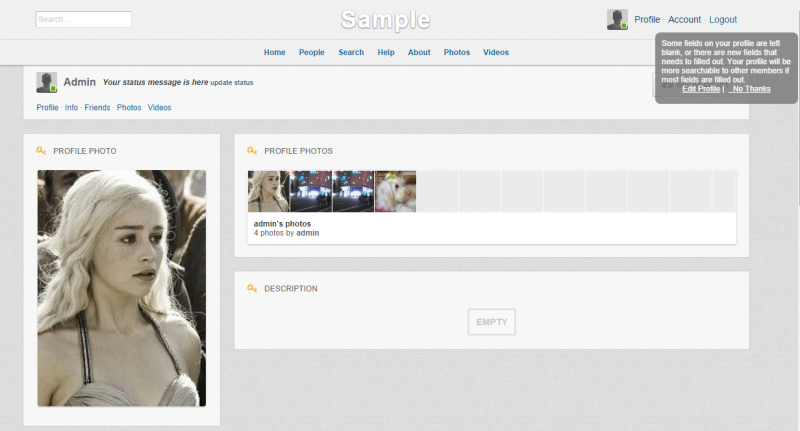Image resolution: width=800 pixels, height=431 pixels.
Task: Click the key icon next to DESCRIPTION
Action: pyautogui.click(x=252, y=288)
